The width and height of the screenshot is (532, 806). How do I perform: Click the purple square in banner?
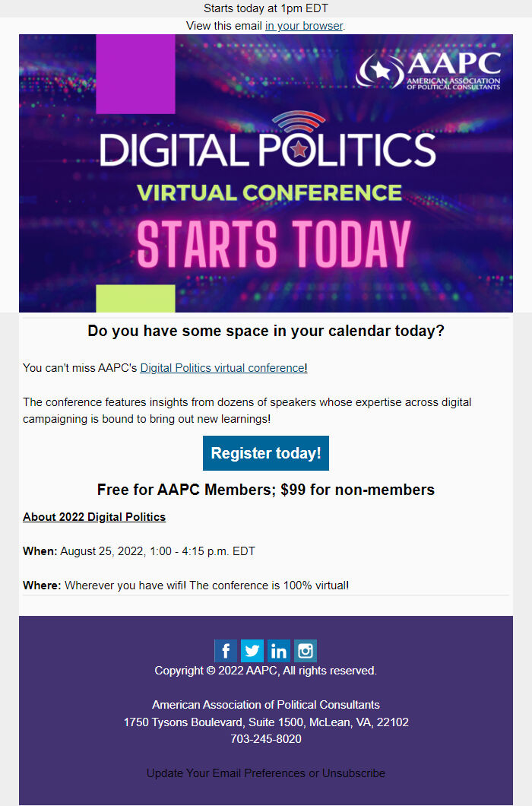135,74
